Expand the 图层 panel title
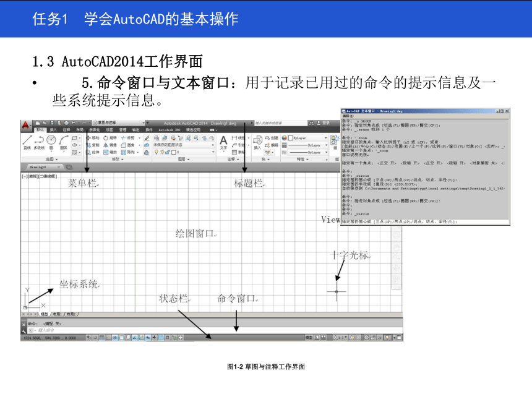 184,159
